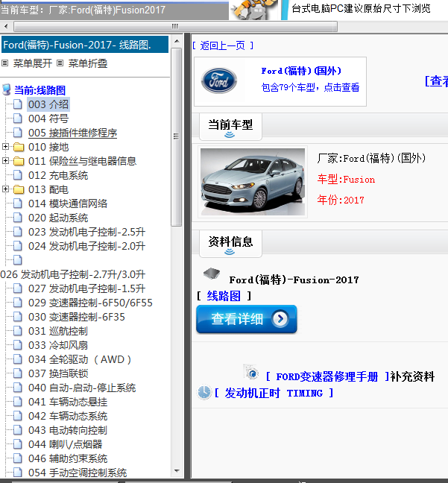Open FORD变速器修理手册 link
The height and width of the screenshot is (483, 448).
[326, 376]
